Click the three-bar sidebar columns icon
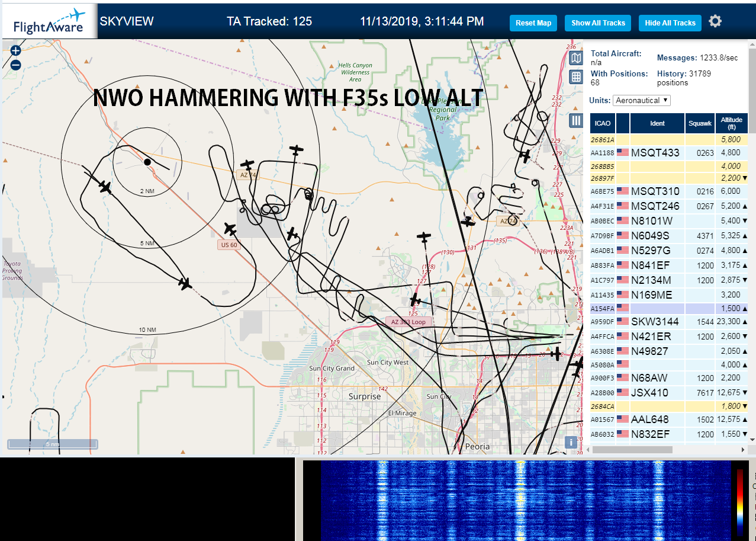 tap(576, 121)
